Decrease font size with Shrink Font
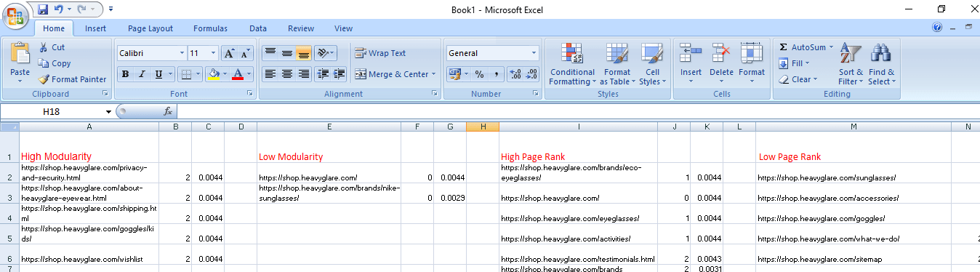This screenshot has width=980, height=272. coord(246,53)
